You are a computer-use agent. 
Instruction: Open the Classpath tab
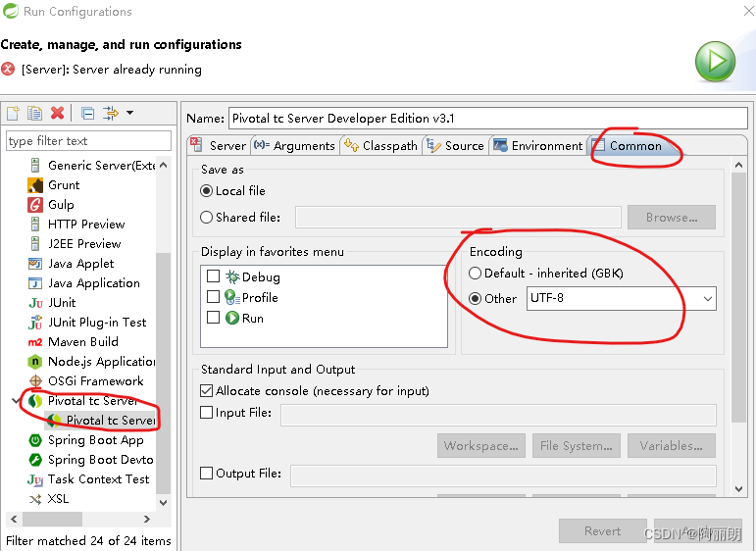(380, 145)
